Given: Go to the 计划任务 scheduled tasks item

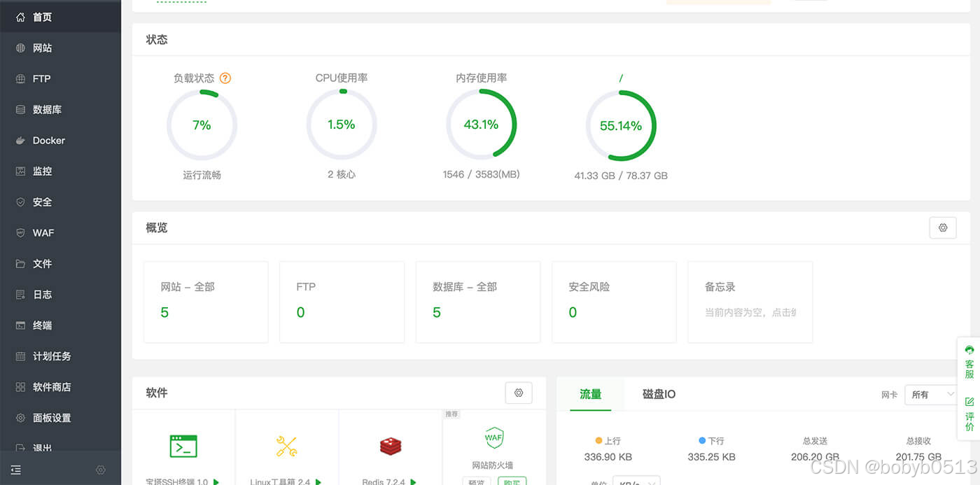Looking at the screenshot, I should coord(60,356).
